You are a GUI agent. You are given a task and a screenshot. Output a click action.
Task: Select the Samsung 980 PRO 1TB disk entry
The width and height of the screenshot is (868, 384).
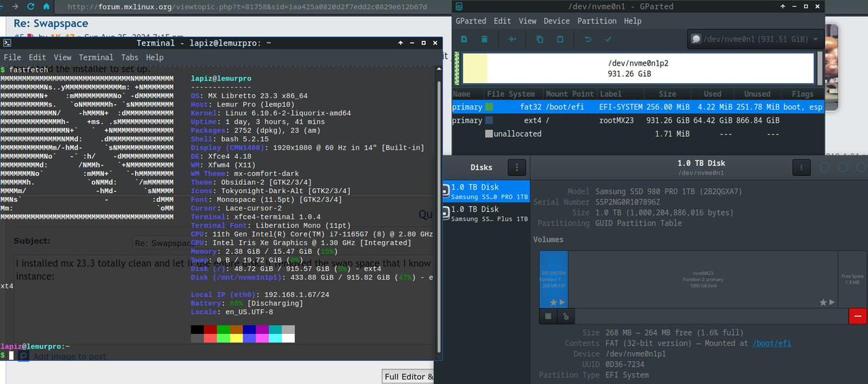(x=485, y=191)
